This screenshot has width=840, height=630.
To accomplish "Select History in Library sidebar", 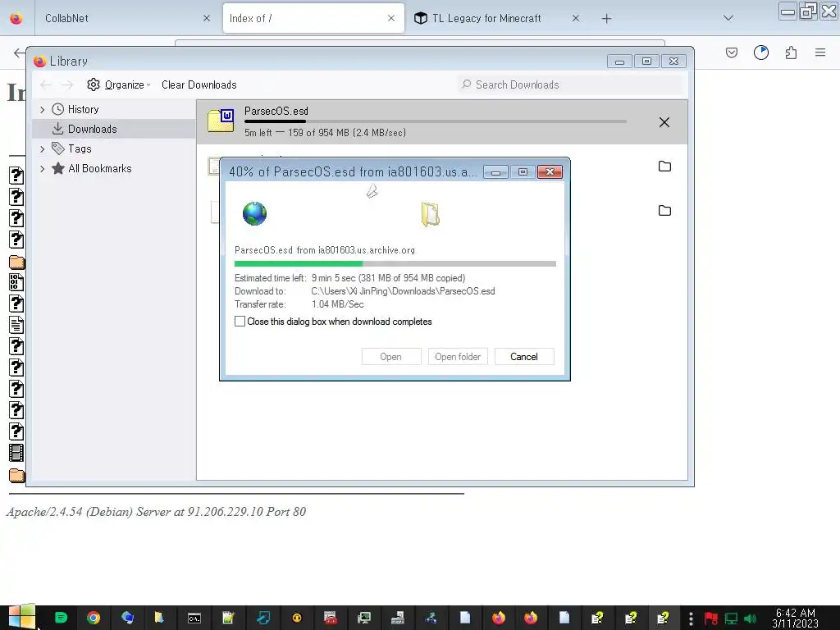I will (x=83, y=109).
